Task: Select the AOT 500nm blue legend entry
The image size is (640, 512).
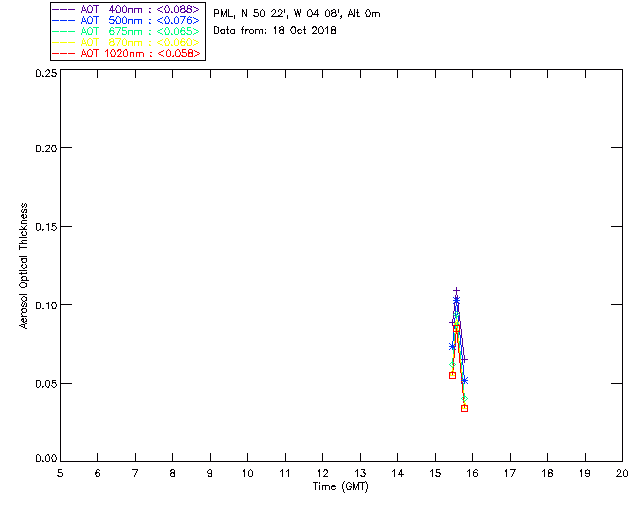Action: [127, 20]
